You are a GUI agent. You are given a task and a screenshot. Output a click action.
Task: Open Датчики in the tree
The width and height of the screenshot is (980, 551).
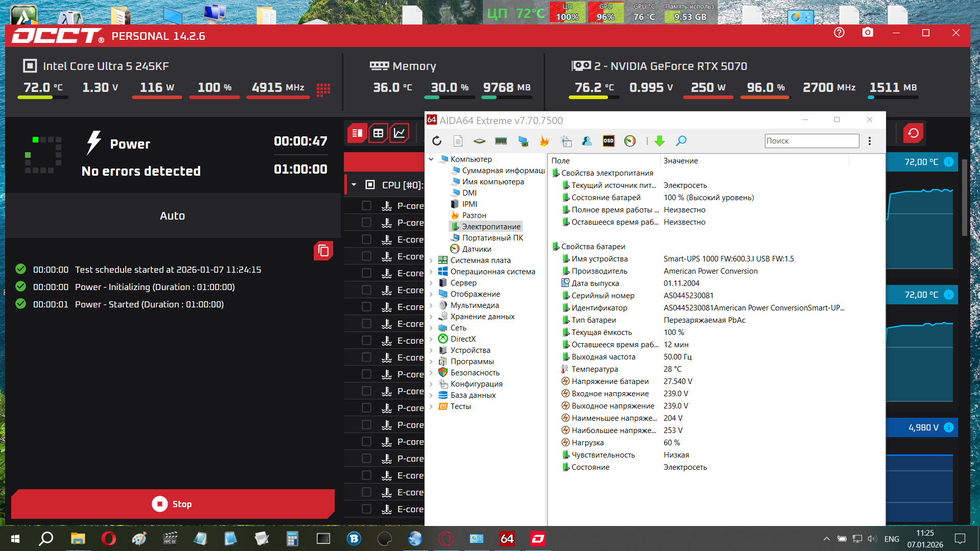coord(476,249)
